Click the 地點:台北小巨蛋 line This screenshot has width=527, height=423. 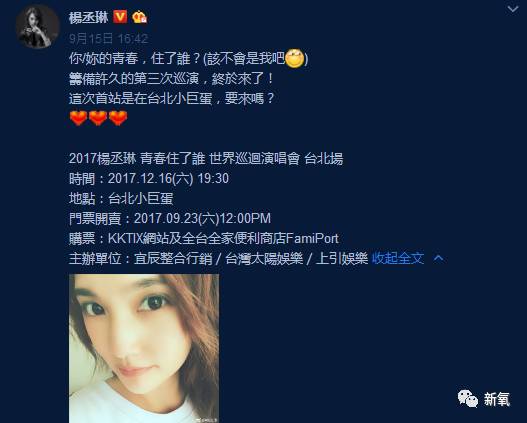pos(121,198)
